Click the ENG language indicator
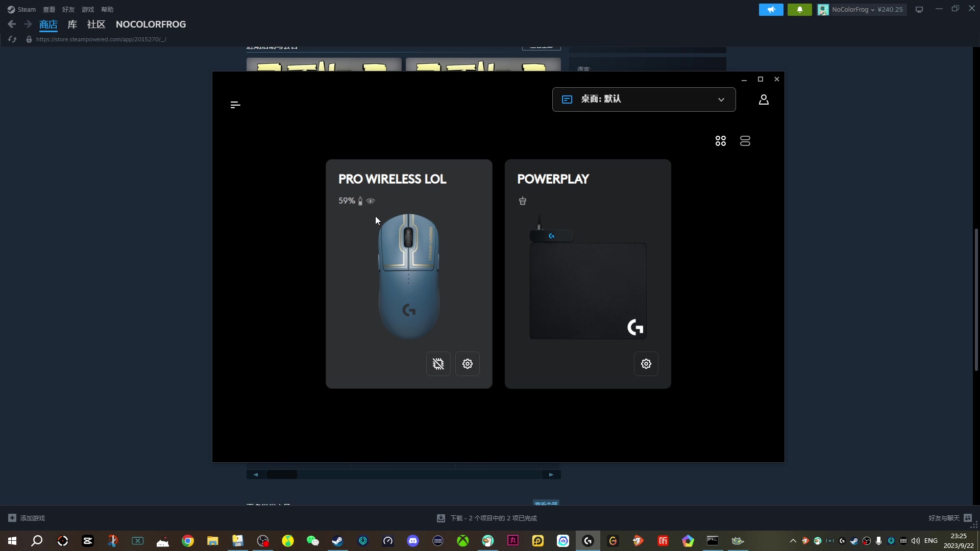 (x=931, y=541)
